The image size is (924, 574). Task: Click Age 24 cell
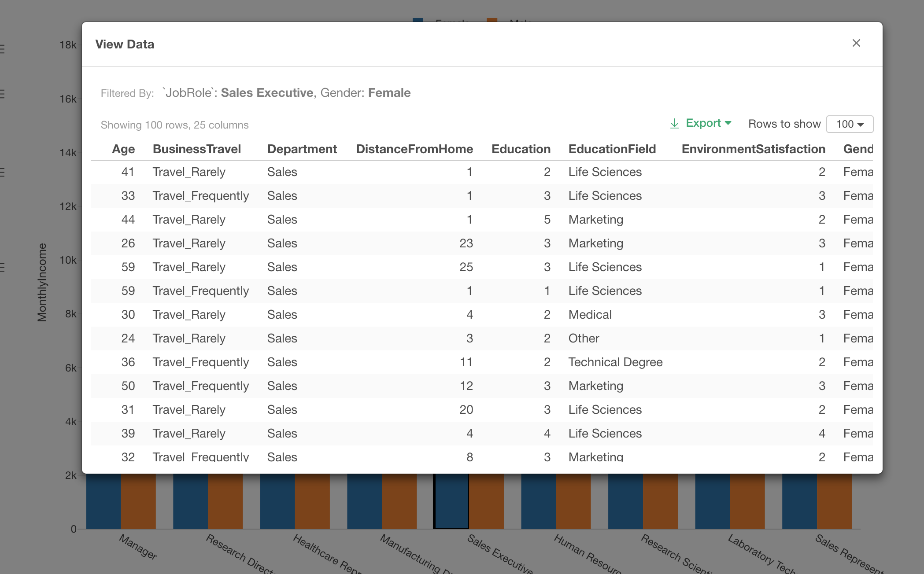point(128,339)
